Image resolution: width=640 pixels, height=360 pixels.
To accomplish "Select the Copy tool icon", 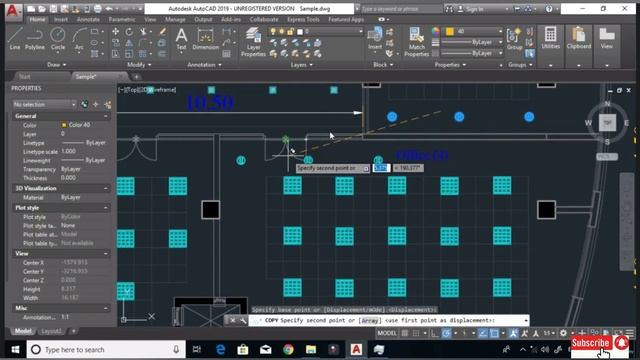I will 116,43.
